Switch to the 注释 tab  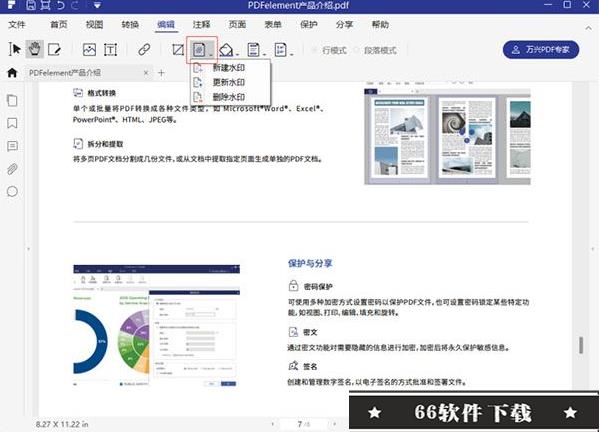coord(201,25)
